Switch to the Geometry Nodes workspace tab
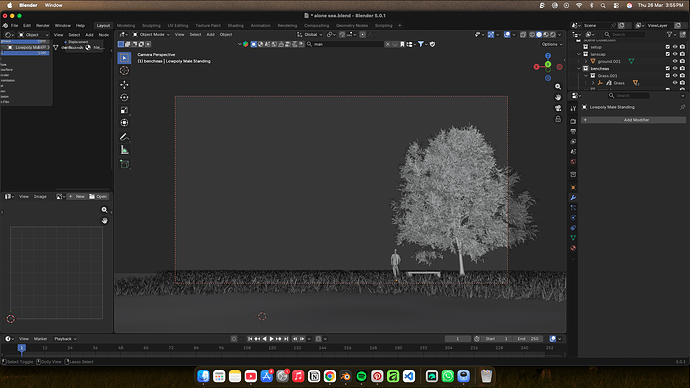Image resolution: width=690 pixels, height=388 pixels. pyautogui.click(x=352, y=26)
